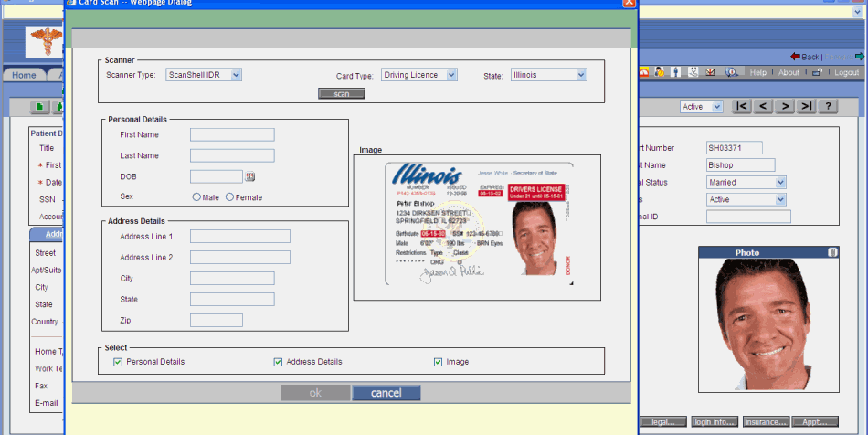Image resolution: width=868 pixels, height=435 pixels.
Task: Click the green new document icon button
Action: pos(39,107)
